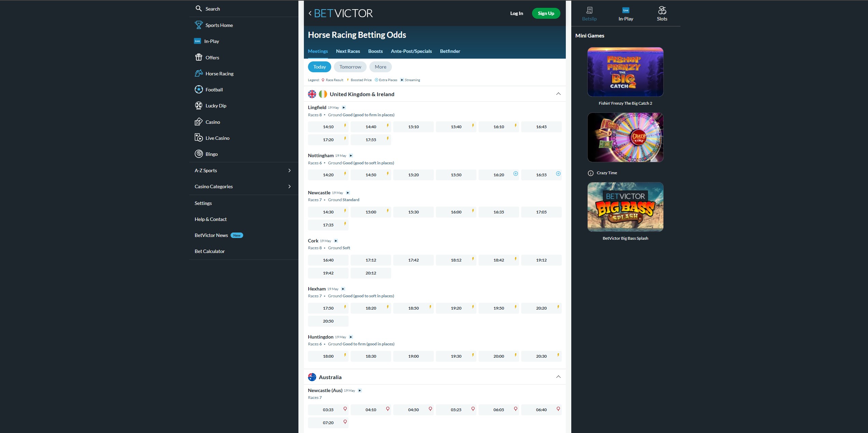The width and height of the screenshot is (868, 433).
Task: Open Nottingham 15:50 race
Action: (x=456, y=175)
